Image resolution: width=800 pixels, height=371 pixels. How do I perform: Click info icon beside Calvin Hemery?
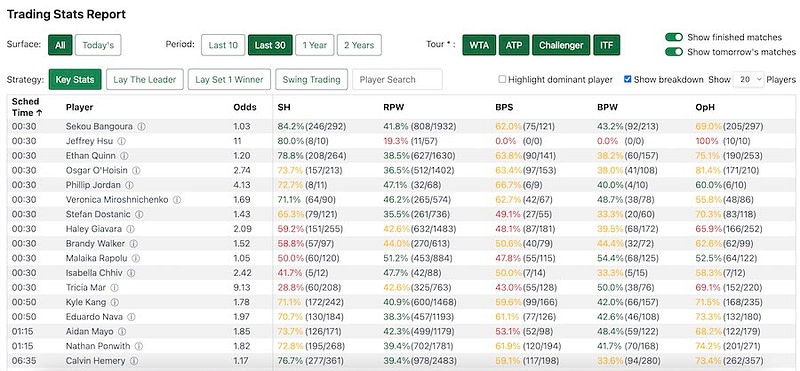point(134,361)
